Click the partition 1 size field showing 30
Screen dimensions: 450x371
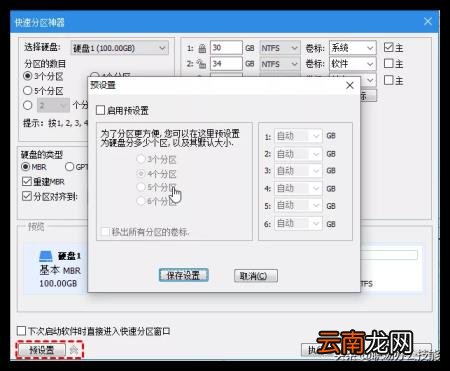pos(226,48)
